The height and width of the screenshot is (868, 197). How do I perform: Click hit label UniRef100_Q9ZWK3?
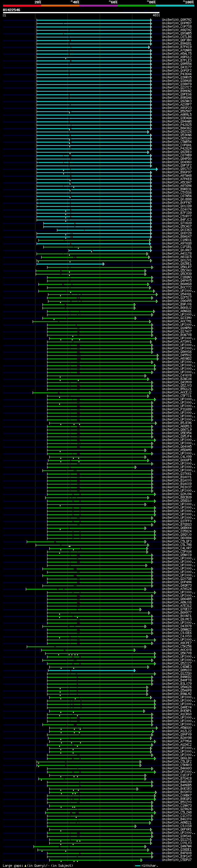click(177, 101)
